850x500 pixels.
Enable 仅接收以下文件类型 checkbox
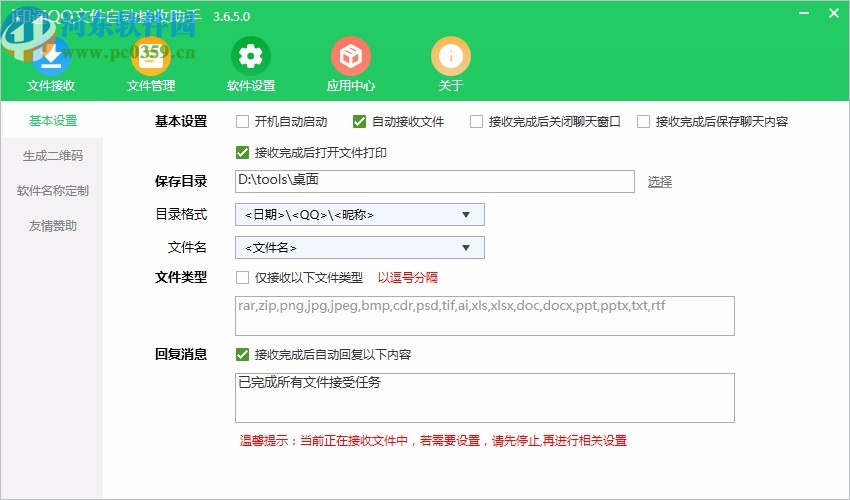242,278
